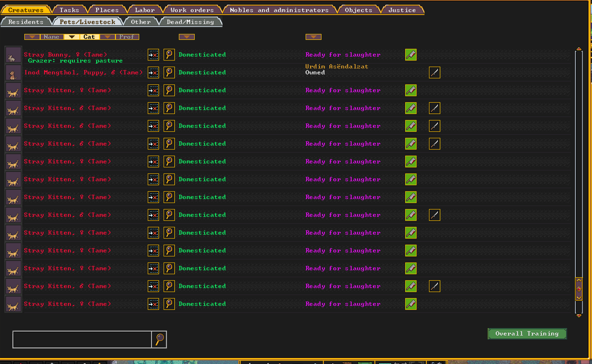
Task: Click the bottom-most Stray Kitten's portrait
Action: click(x=13, y=304)
